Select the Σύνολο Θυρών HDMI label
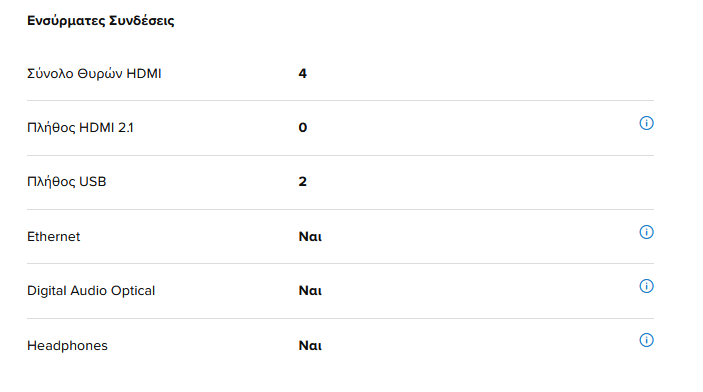The height and width of the screenshot is (392, 703). (x=94, y=74)
